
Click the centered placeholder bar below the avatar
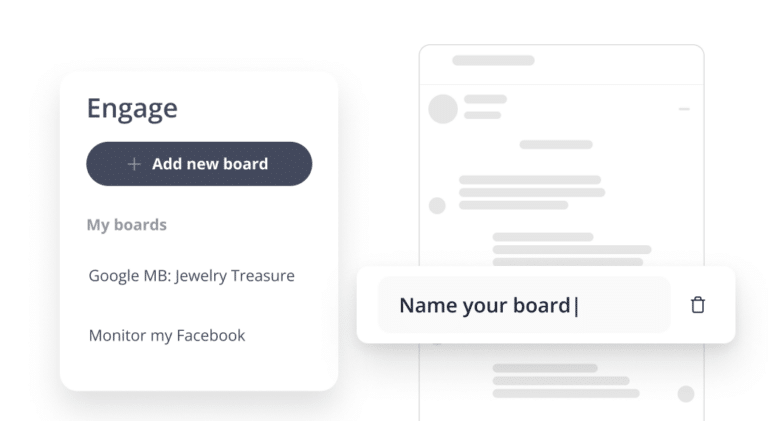(x=556, y=144)
